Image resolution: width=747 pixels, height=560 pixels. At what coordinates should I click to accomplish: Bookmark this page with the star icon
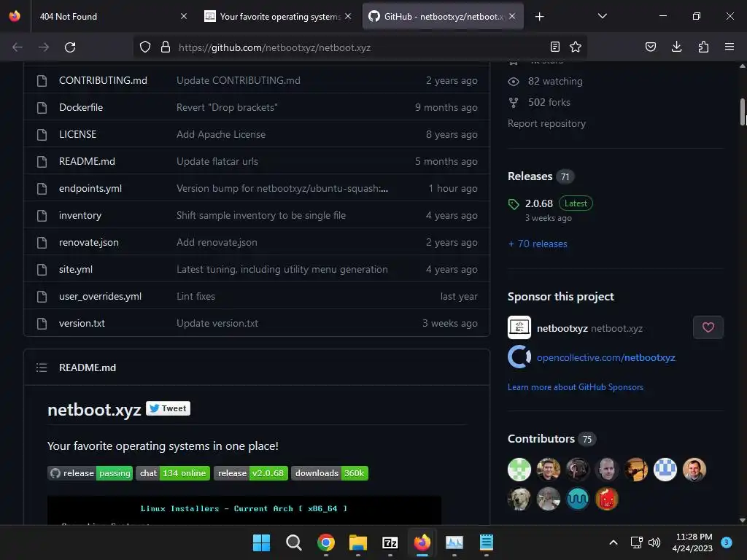pos(576,47)
